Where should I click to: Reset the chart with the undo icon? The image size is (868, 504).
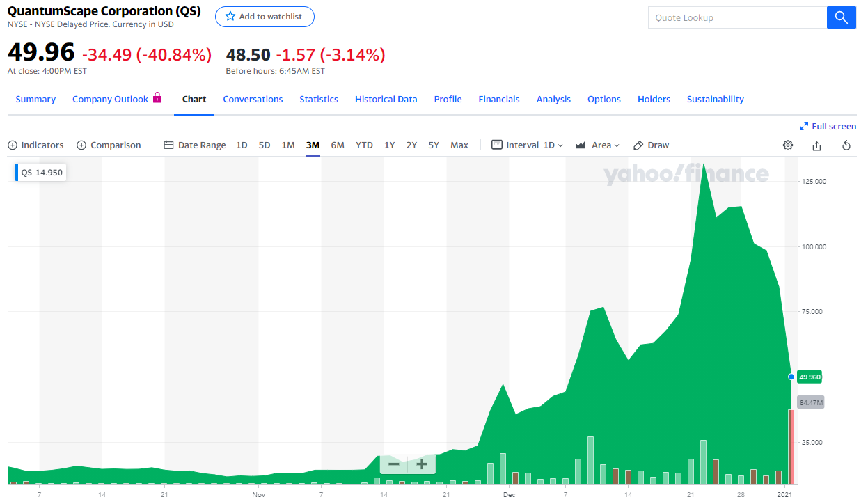coord(846,145)
